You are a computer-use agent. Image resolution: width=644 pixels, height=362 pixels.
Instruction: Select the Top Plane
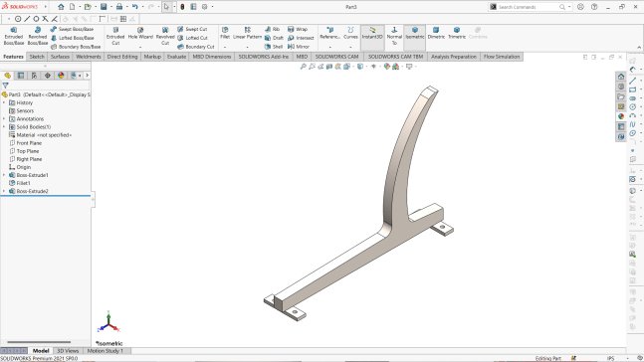click(24, 151)
